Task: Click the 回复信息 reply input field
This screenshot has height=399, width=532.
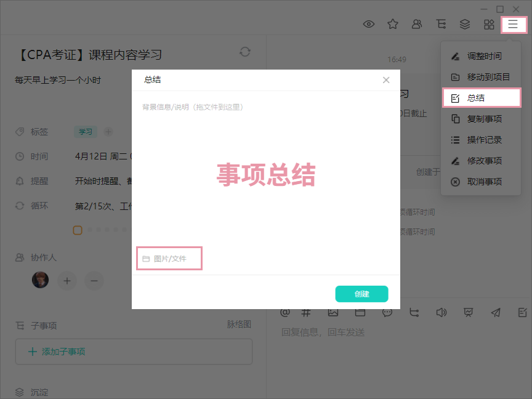Action: click(x=400, y=332)
